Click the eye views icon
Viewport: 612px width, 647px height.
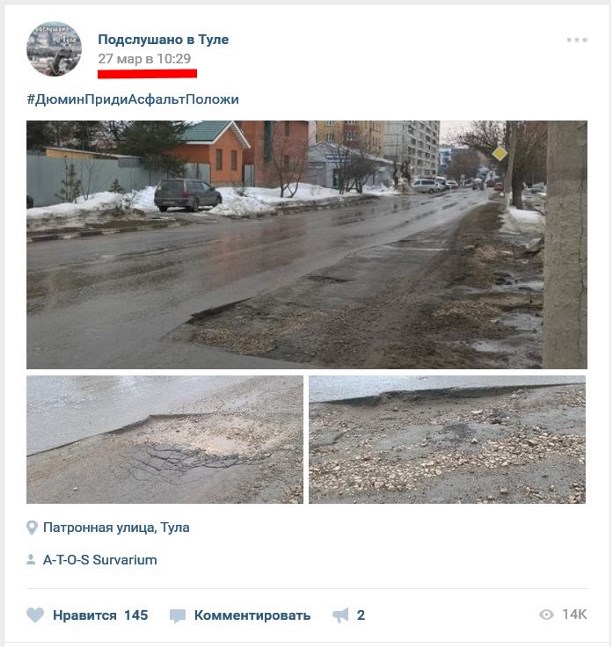coord(546,615)
